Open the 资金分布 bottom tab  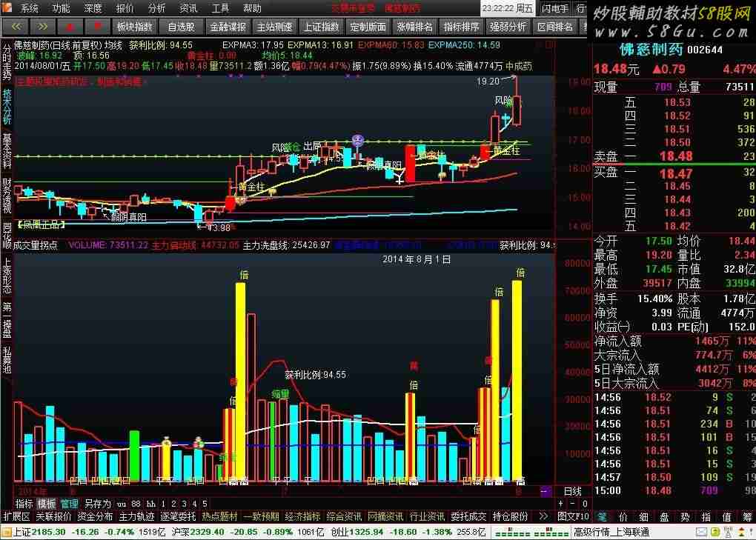[95, 516]
